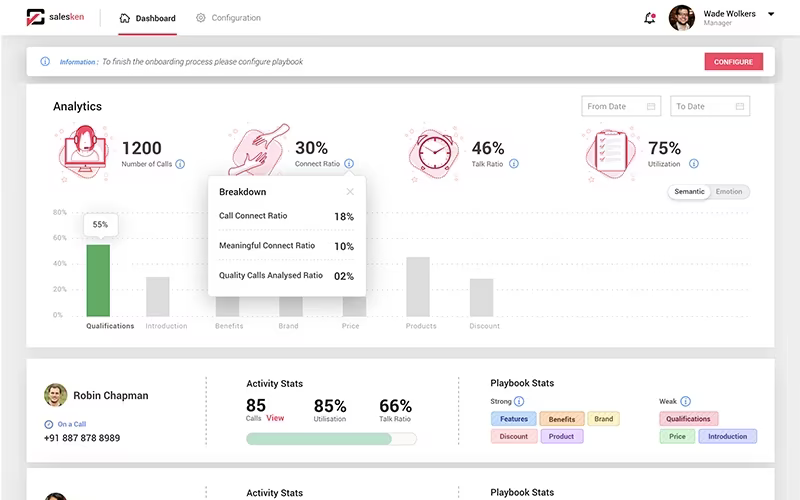Click the Talk Ratio clock illustration
This screenshot has width=800, height=500.
point(434,154)
